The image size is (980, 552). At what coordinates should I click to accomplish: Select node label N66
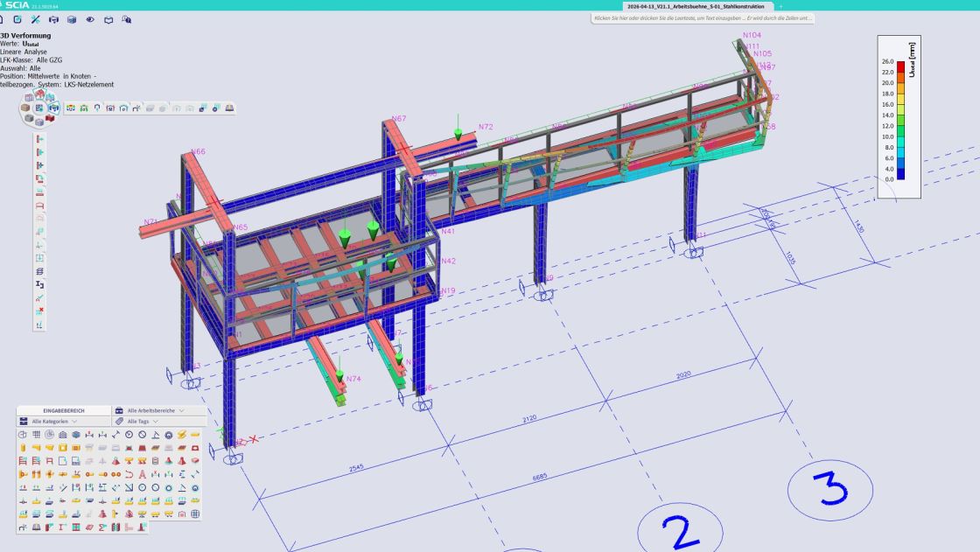198,151
